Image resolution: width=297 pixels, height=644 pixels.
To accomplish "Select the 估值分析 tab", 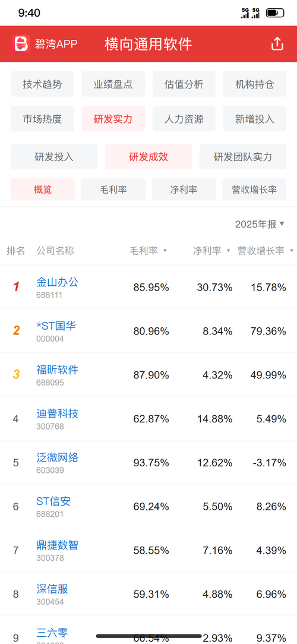I will [184, 84].
